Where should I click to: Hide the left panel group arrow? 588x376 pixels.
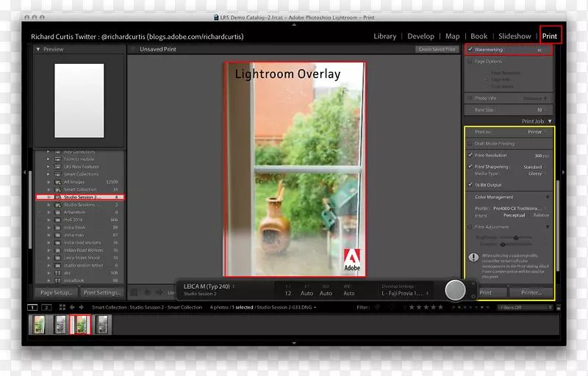[25, 173]
